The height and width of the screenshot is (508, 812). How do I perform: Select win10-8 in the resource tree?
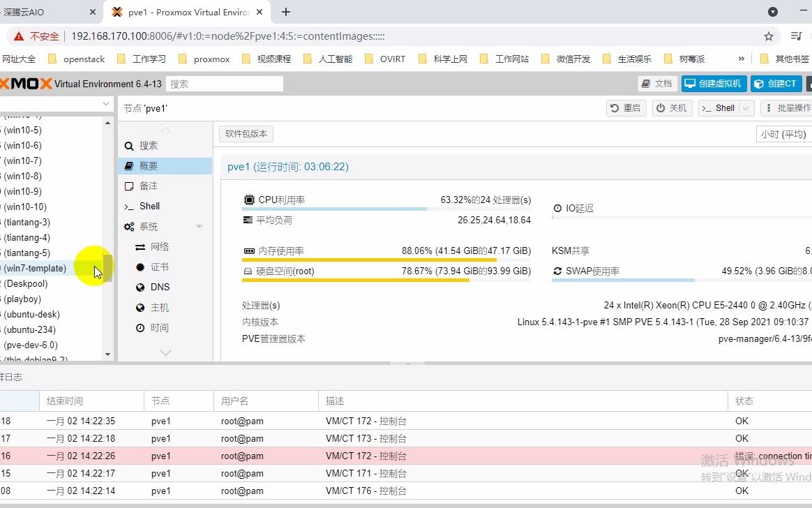[x=23, y=176]
